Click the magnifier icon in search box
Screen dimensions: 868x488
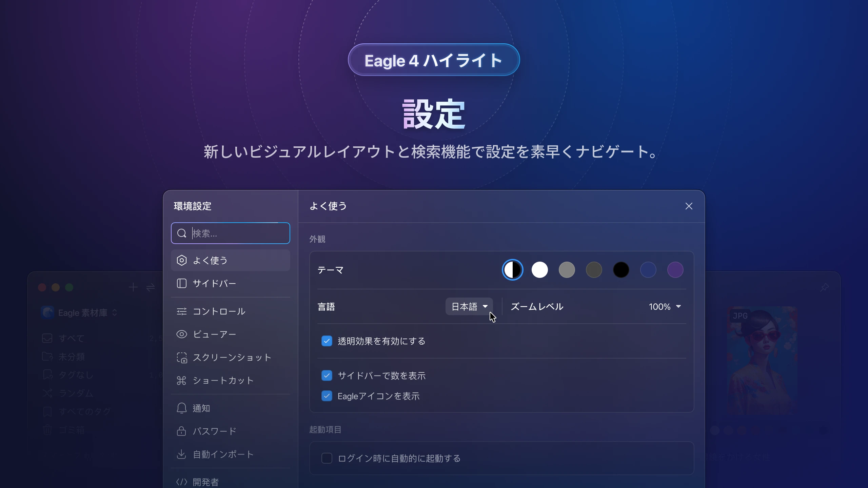pyautogui.click(x=182, y=233)
